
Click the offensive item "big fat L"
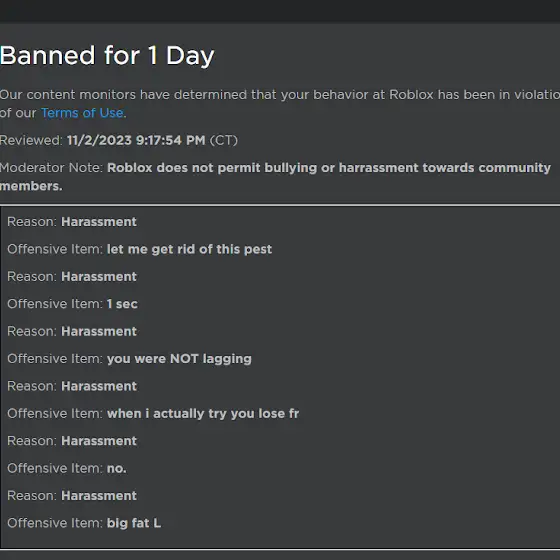(x=134, y=523)
